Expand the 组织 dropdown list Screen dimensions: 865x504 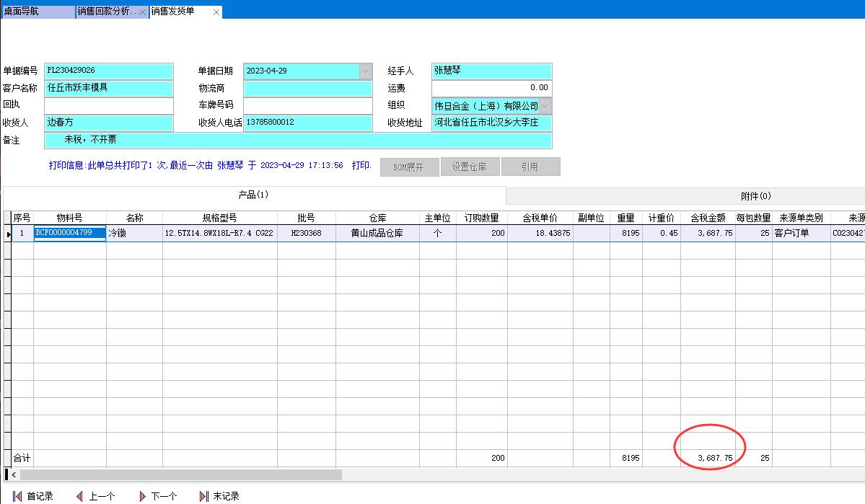click(x=545, y=105)
